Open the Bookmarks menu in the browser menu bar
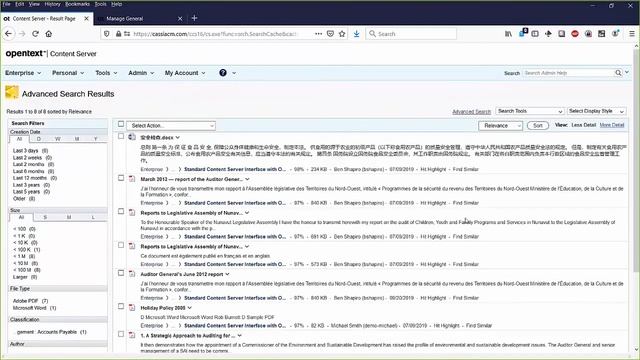This screenshot has width=640, height=360. (x=77, y=4)
